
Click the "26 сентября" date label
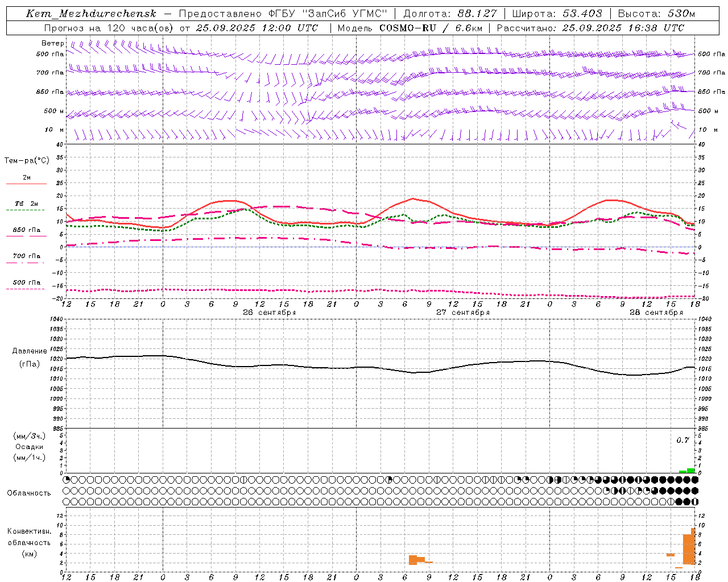pyautogui.click(x=270, y=312)
